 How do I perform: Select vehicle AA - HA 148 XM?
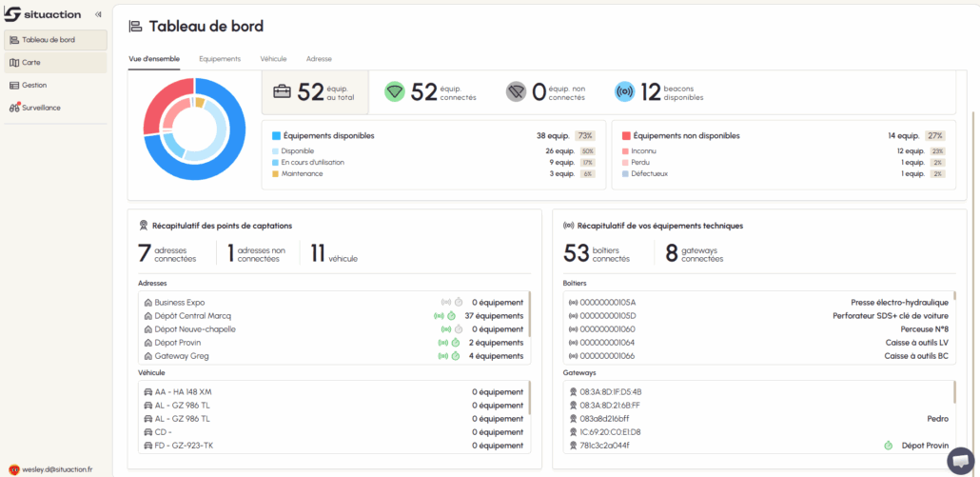click(334, 392)
